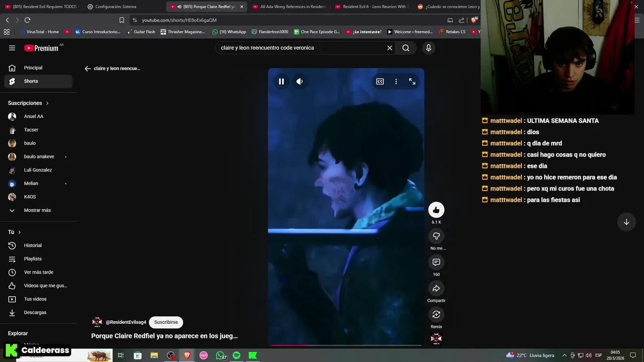Open the sound source thumbnail below Remix
The width and height of the screenshot is (644, 362).
(436, 338)
